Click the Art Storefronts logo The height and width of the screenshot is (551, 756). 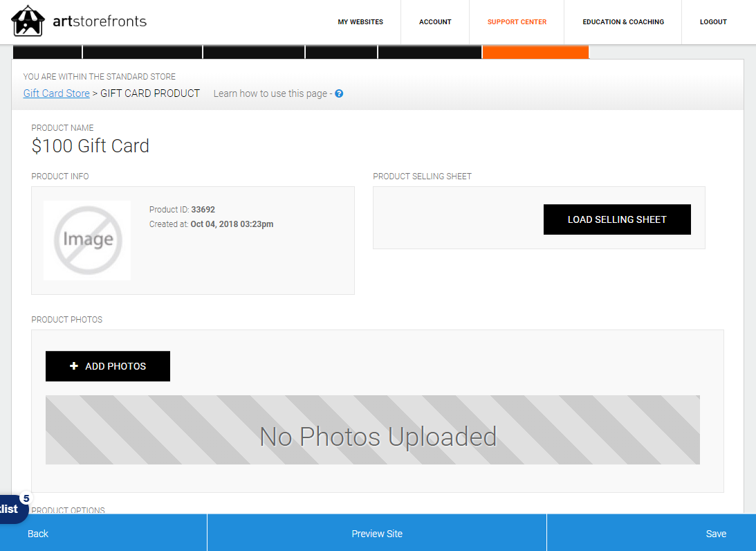pos(80,21)
